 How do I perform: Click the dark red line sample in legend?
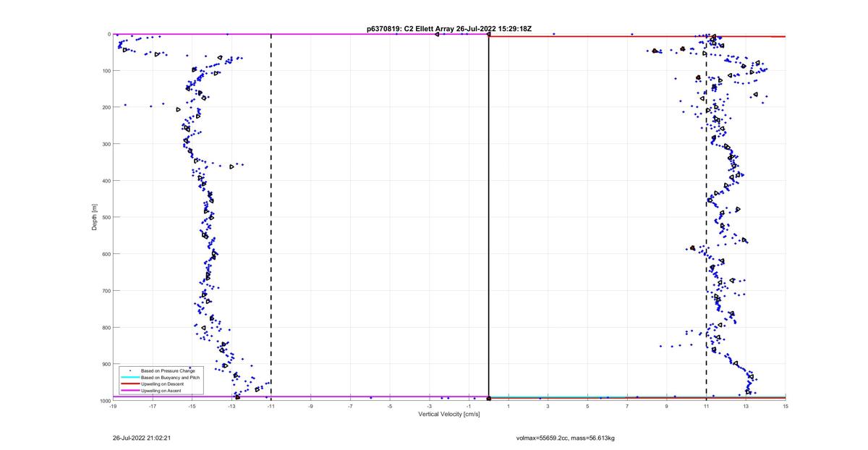130,383
